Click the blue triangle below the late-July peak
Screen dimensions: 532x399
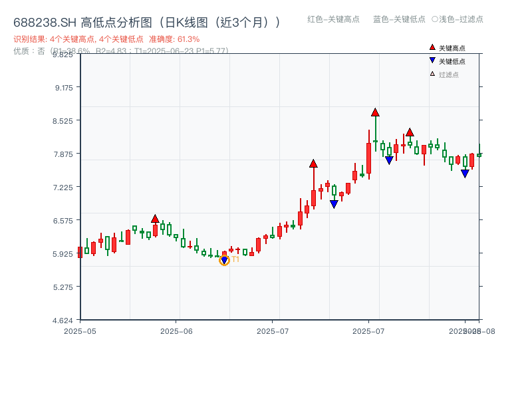tap(388, 159)
